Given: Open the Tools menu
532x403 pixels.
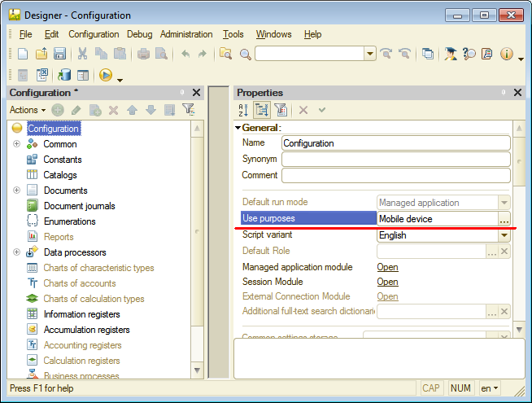Looking at the screenshot, I should [233, 34].
